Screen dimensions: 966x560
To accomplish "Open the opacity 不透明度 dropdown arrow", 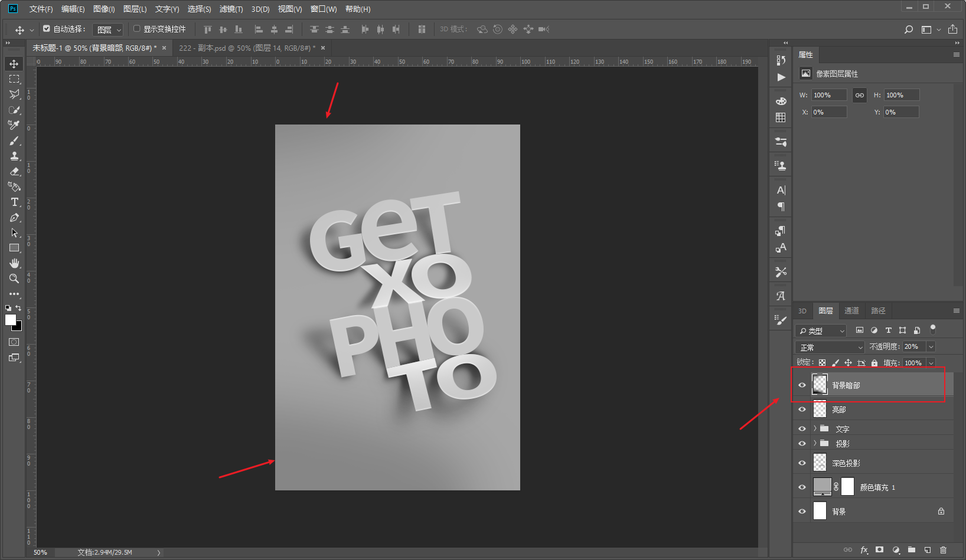I will click(931, 346).
